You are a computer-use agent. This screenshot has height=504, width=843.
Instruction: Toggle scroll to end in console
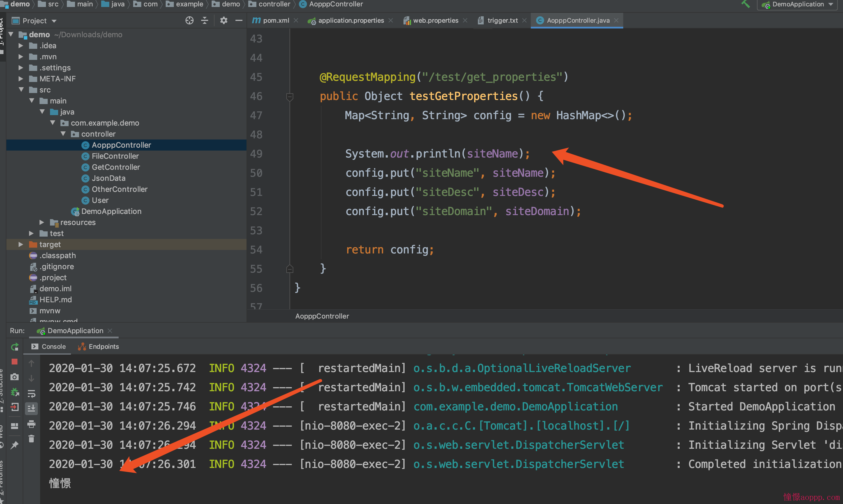tap(31, 409)
